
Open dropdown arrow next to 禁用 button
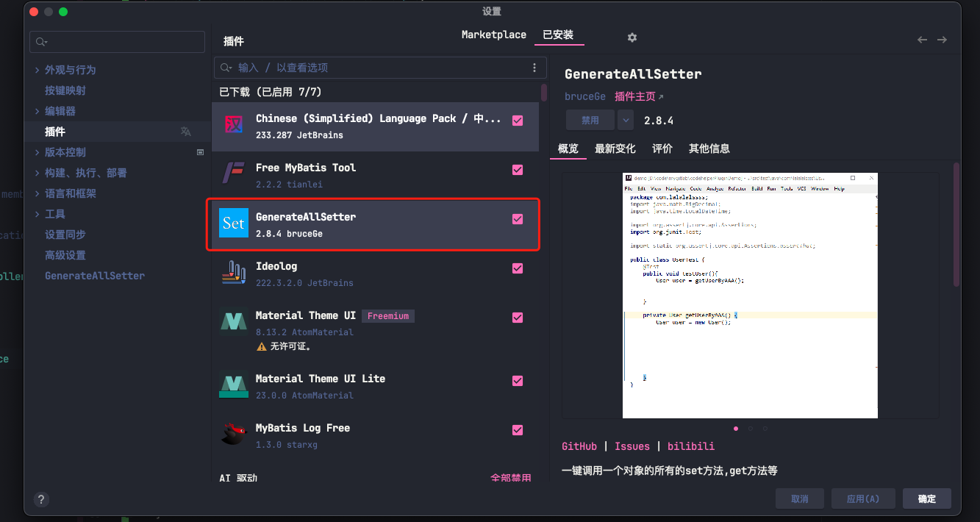625,120
